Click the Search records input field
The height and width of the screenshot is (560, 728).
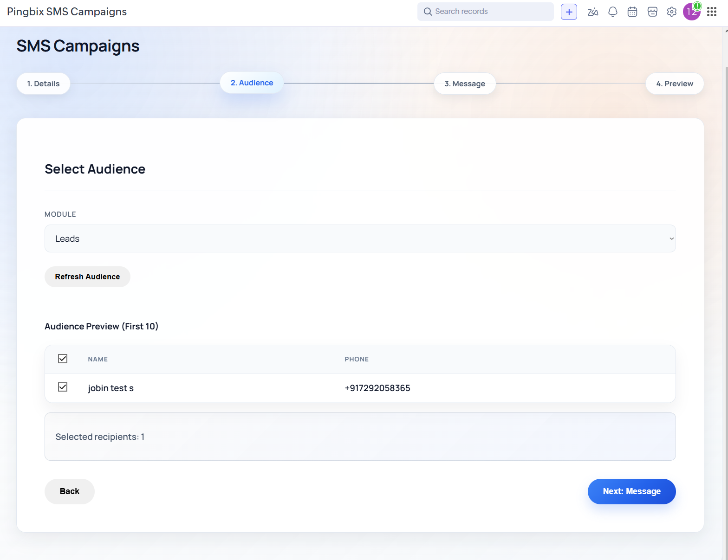485,12
